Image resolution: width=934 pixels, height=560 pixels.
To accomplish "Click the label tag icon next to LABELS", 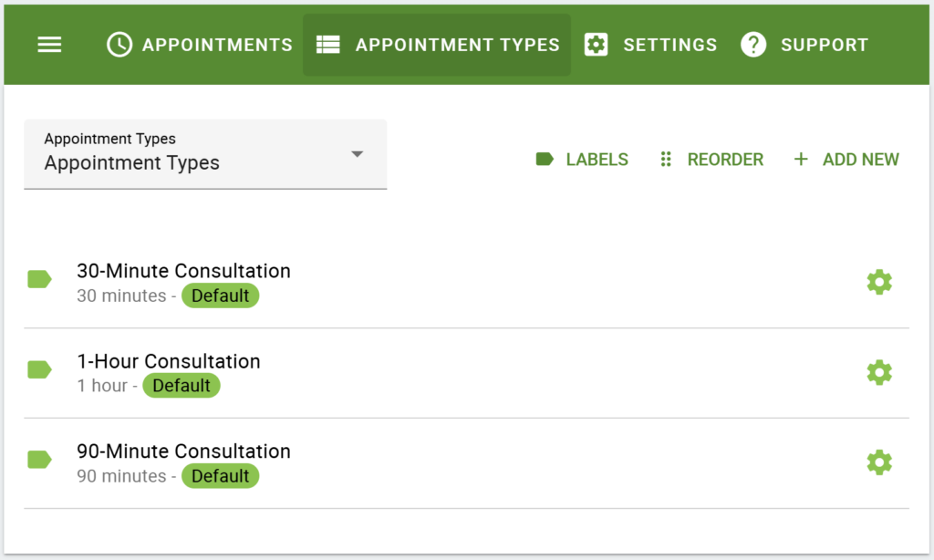I will (x=545, y=159).
